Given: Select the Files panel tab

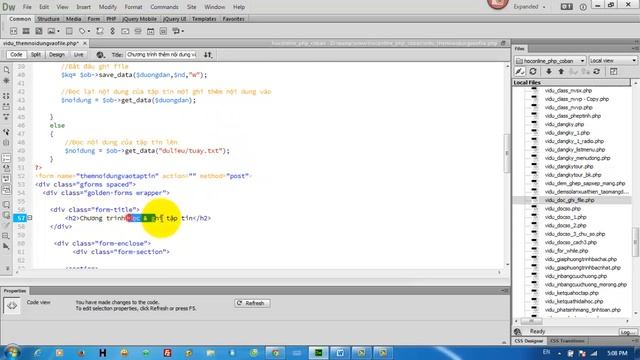Looking at the screenshot, I should click(x=519, y=49).
